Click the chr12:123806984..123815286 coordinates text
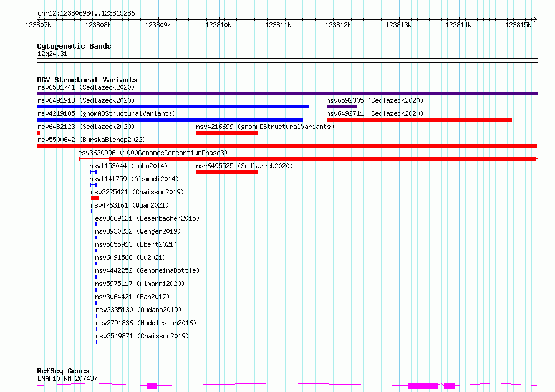The image size is (555, 392). tap(86, 13)
